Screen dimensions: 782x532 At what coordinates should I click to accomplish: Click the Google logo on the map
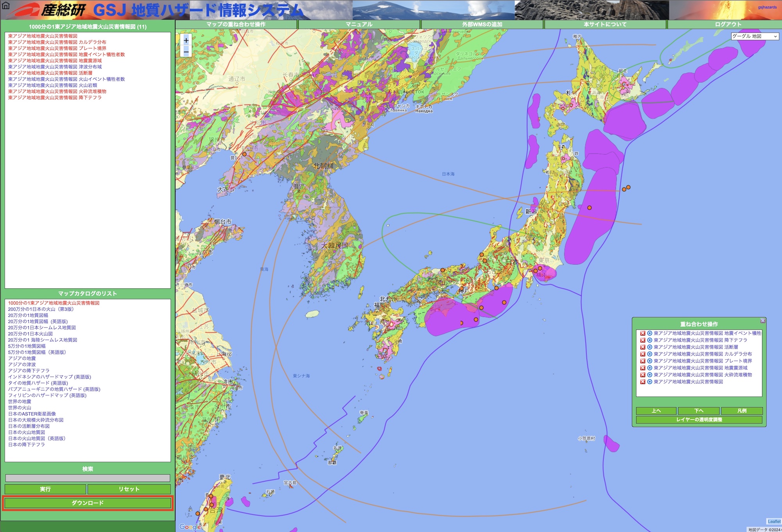pos(190,527)
